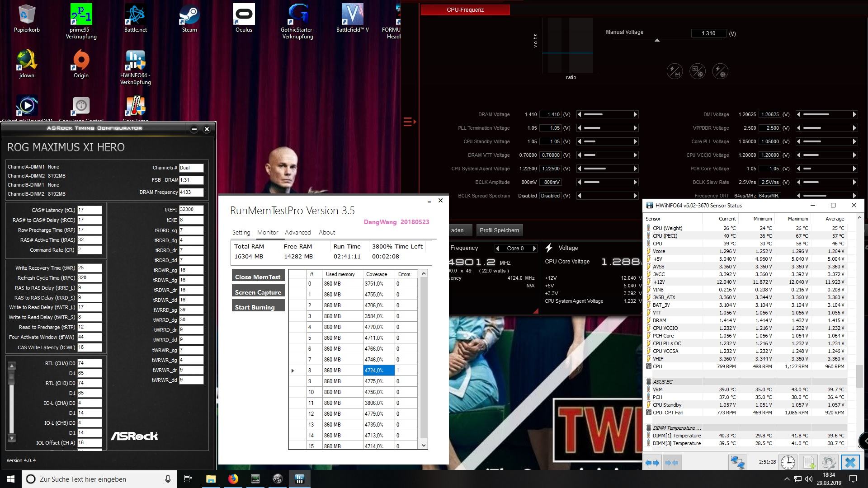Click the microphone icon in taskbar search
The width and height of the screenshot is (868, 488).
point(168,479)
